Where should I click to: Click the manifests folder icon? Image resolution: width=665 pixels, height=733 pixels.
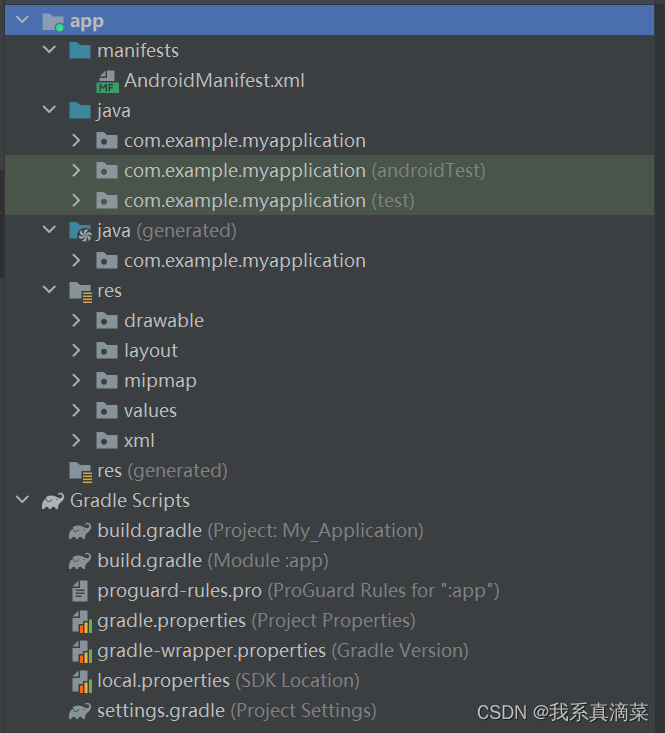coord(80,50)
